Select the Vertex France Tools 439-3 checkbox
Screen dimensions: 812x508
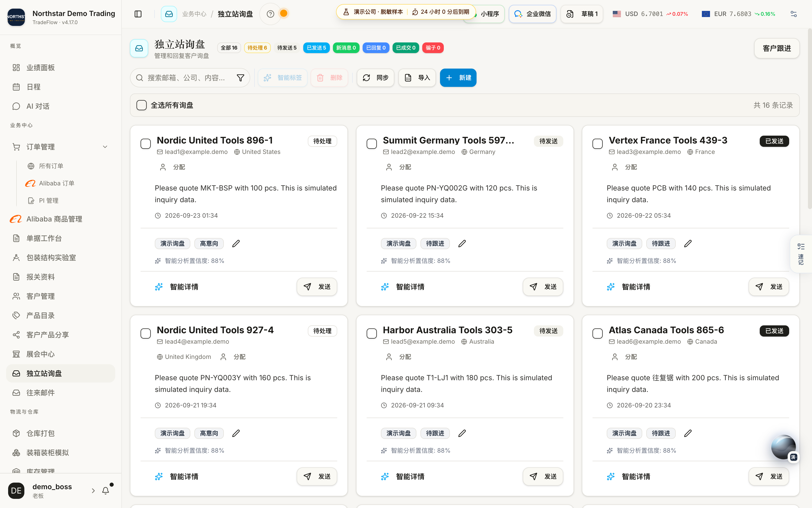tap(598, 144)
